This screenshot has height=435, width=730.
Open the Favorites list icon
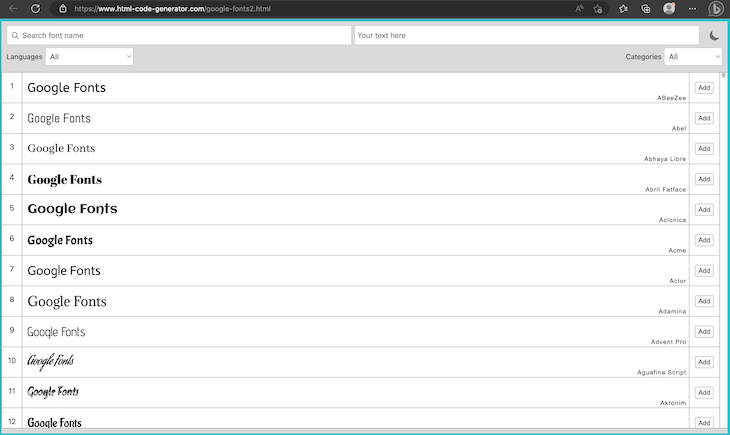click(622, 8)
